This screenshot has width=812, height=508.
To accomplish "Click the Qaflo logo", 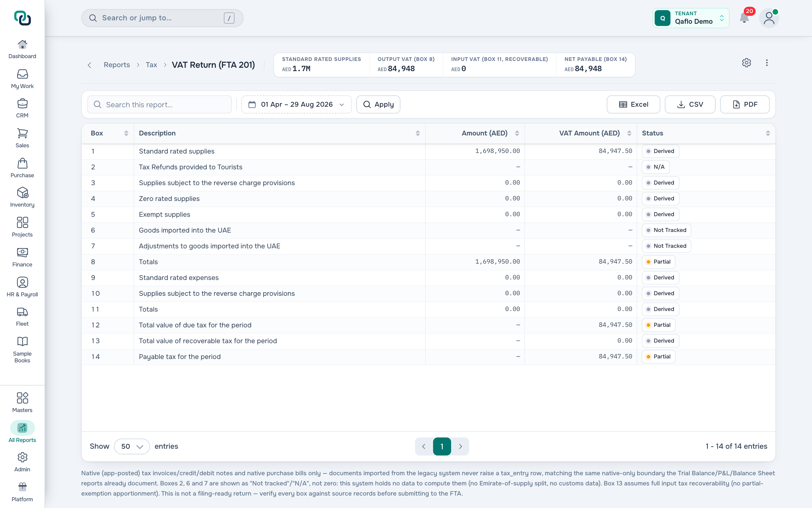I will [23, 18].
